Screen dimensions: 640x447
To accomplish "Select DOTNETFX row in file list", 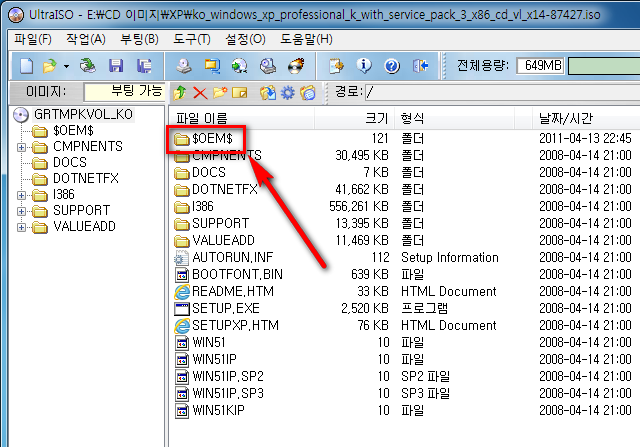I will (x=402, y=189).
